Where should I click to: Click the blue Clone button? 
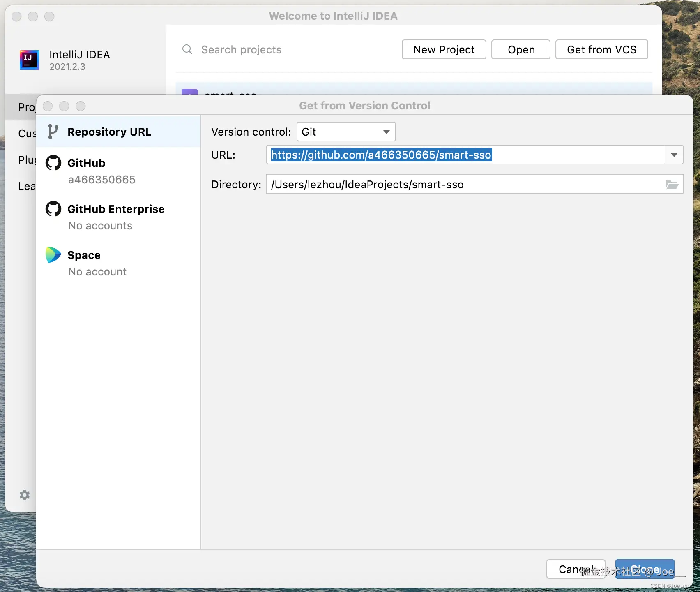tap(645, 569)
